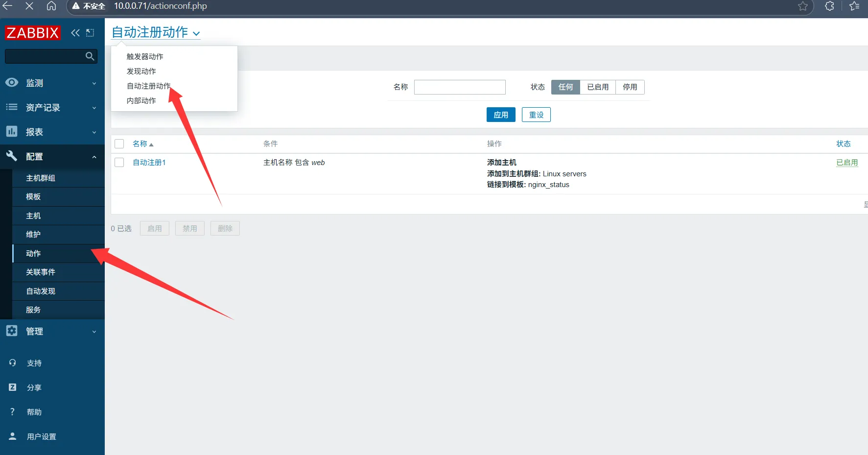This screenshot has height=455, width=868.
Task: Click the search magnifier icon in sidebar
Action: 90,56
